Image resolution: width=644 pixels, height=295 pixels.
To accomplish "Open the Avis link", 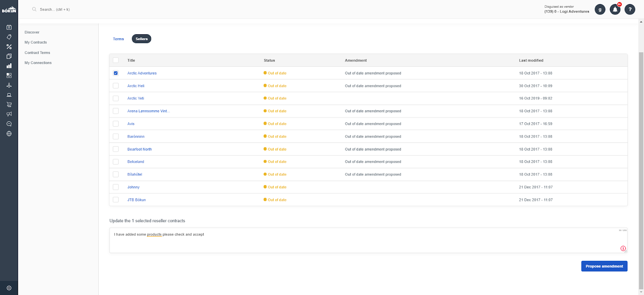I will coord(131,124).
